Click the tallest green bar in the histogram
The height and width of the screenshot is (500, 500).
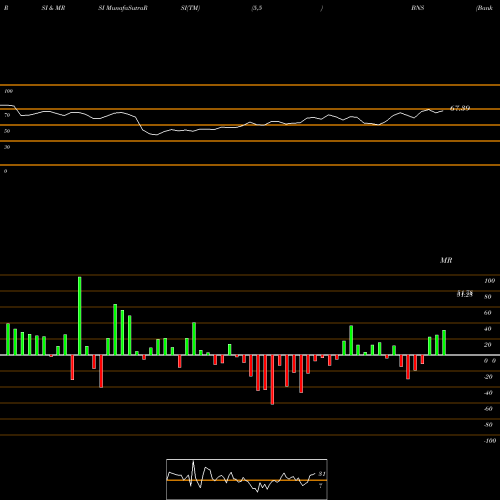[80, 316]
